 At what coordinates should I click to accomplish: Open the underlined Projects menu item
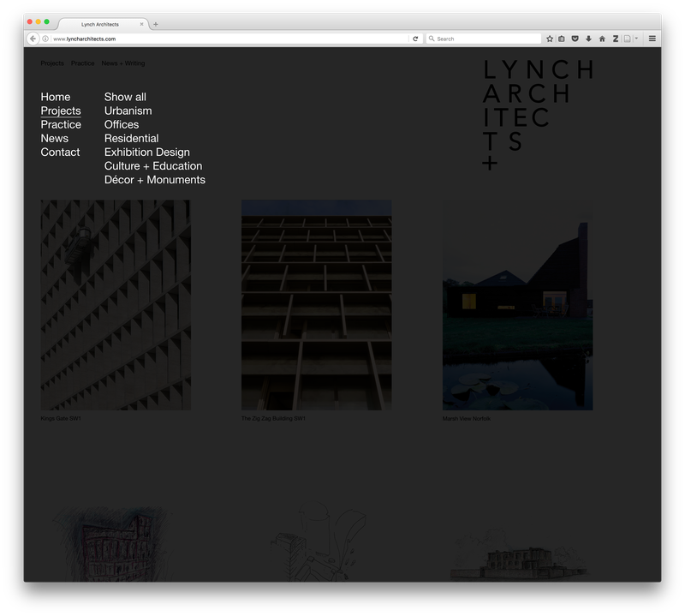[x=61, y=111]
